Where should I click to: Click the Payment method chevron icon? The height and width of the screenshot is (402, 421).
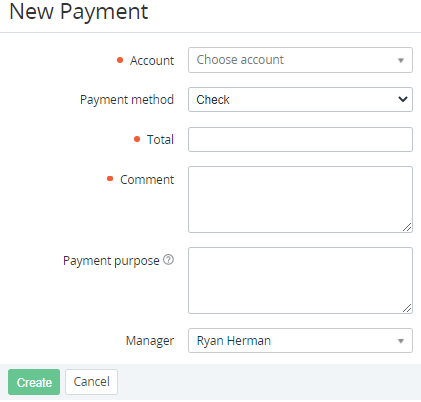click(x=403, y=99)
